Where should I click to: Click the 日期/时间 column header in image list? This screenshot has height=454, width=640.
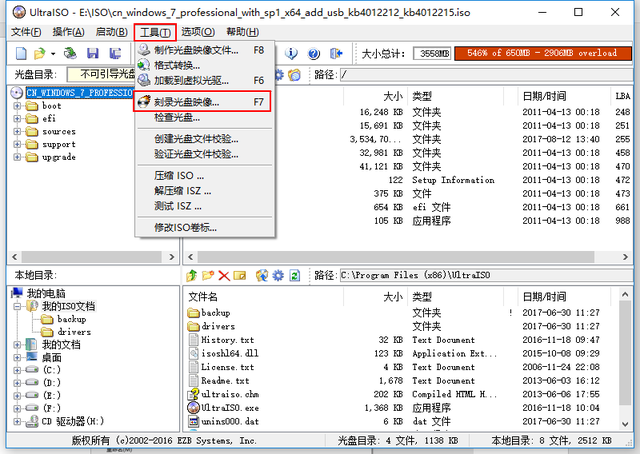point(564,96)
